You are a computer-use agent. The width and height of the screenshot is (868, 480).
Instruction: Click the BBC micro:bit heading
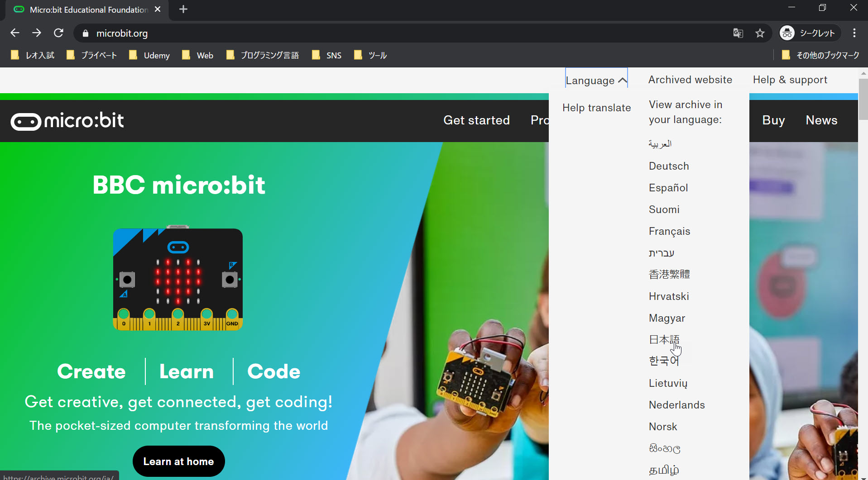(x=179, y=185)
